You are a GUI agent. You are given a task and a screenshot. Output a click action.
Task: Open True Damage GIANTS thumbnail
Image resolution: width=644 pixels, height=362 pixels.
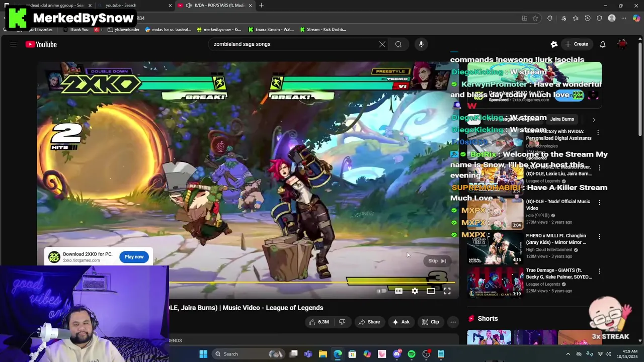click(496, 283)
